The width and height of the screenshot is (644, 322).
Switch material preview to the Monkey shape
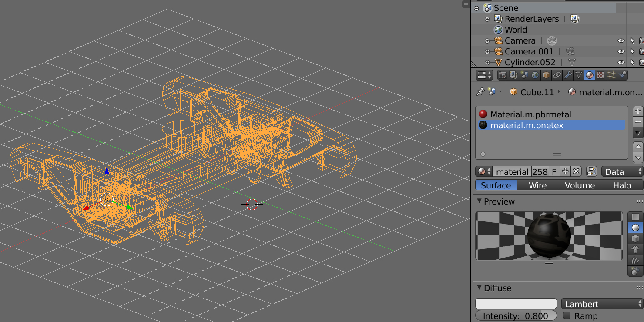click(x=635, y=249)
